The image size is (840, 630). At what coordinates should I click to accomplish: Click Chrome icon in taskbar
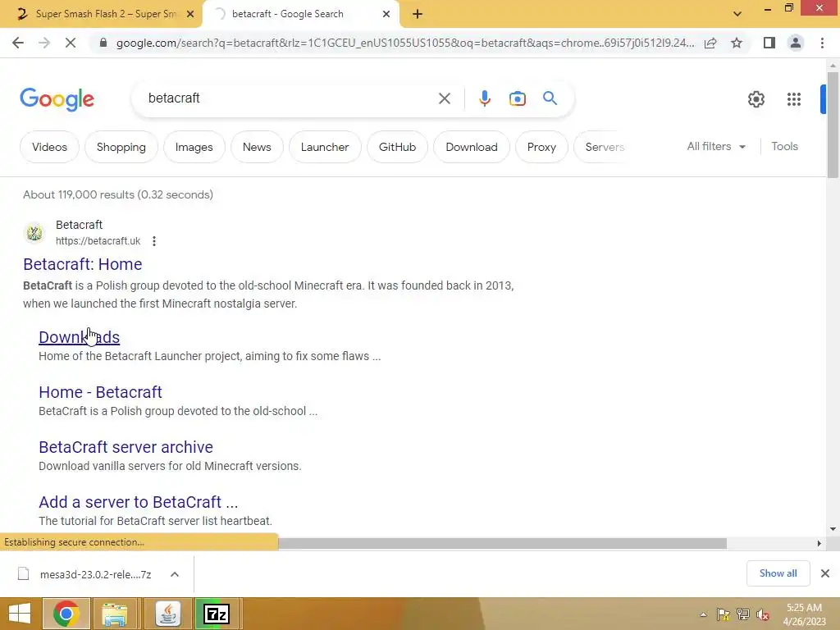pos(66,614)
